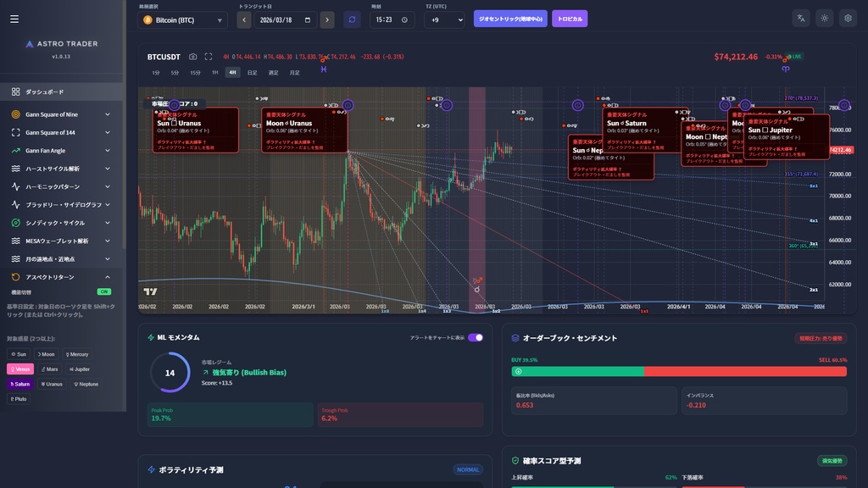Open the sidebar hamburger menu icon

pos(14,18)
